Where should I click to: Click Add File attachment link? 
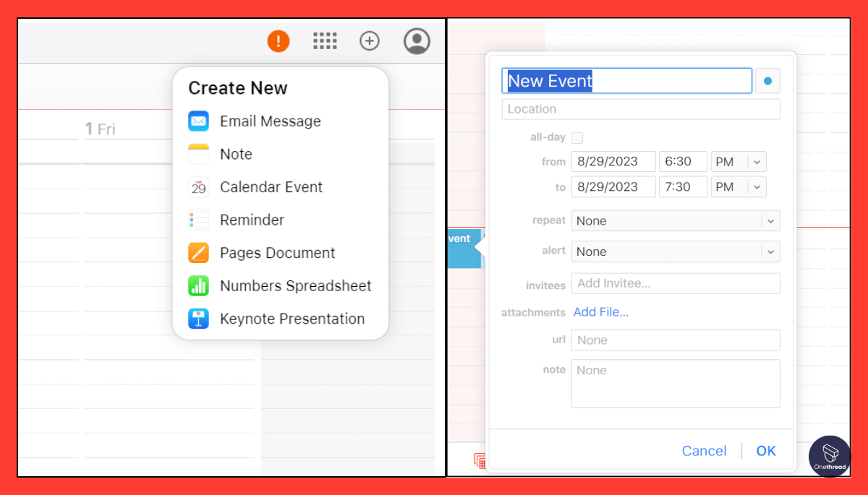(601, 311)
